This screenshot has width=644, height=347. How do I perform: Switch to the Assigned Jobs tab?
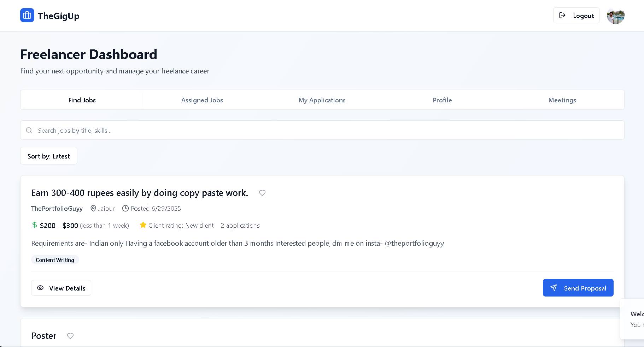point(202,100)
